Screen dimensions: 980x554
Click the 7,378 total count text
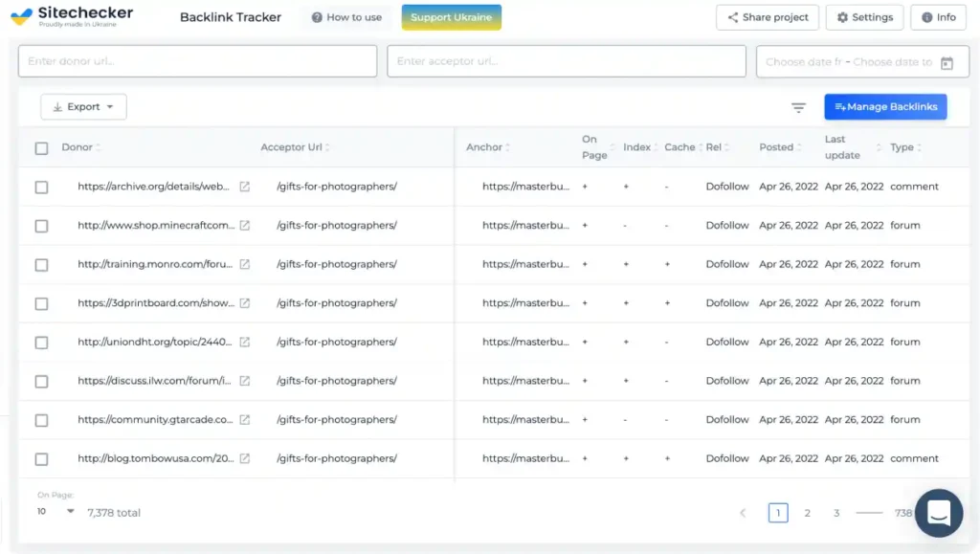(x=114, y=513)
